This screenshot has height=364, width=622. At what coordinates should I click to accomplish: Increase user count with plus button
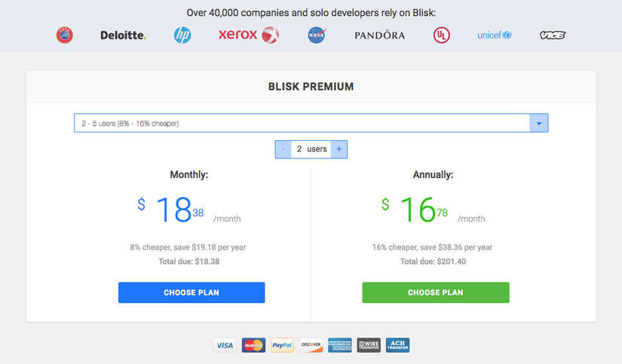pos(339,149)
